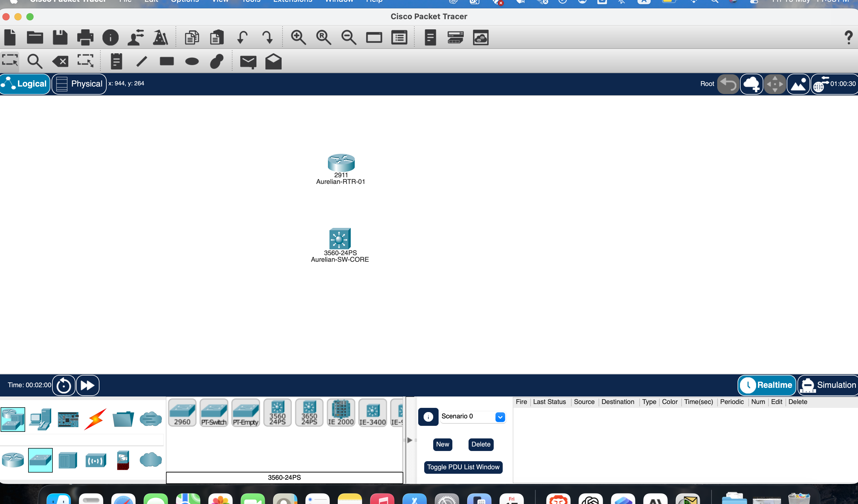Open the Scenario 0 dropdown
The width and height of the screenshot is (858, 504).
(x=473, y=417)
